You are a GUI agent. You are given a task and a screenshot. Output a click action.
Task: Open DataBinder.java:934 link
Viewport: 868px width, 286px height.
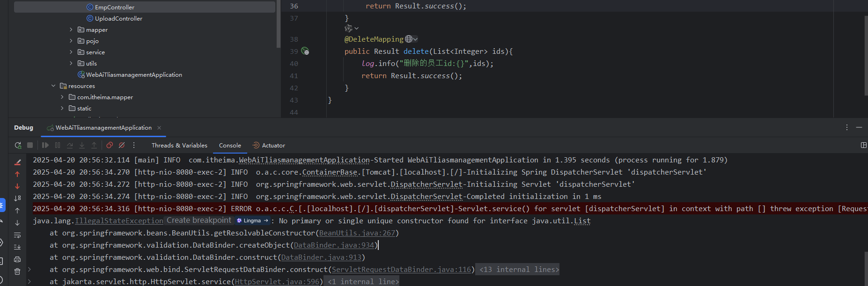[334, 245]
